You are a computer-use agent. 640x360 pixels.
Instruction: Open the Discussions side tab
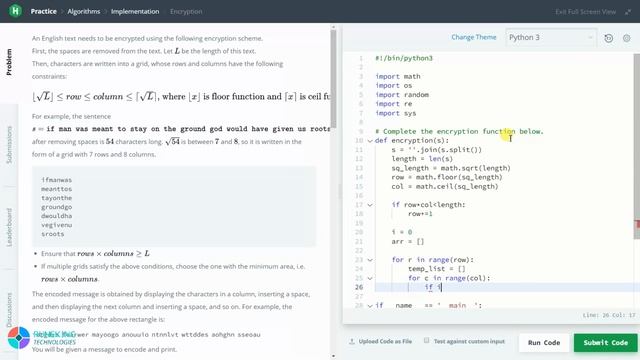[x=9, y=310]
